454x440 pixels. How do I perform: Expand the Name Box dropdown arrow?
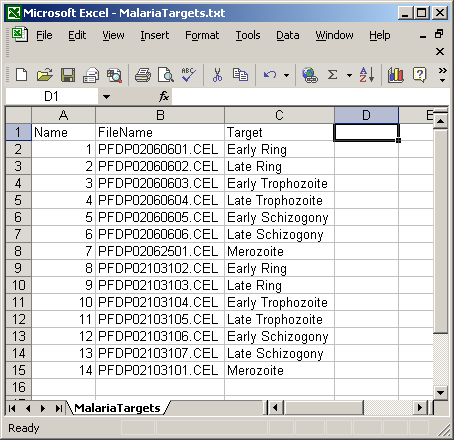pyautogui.click(x=106, y=97)
